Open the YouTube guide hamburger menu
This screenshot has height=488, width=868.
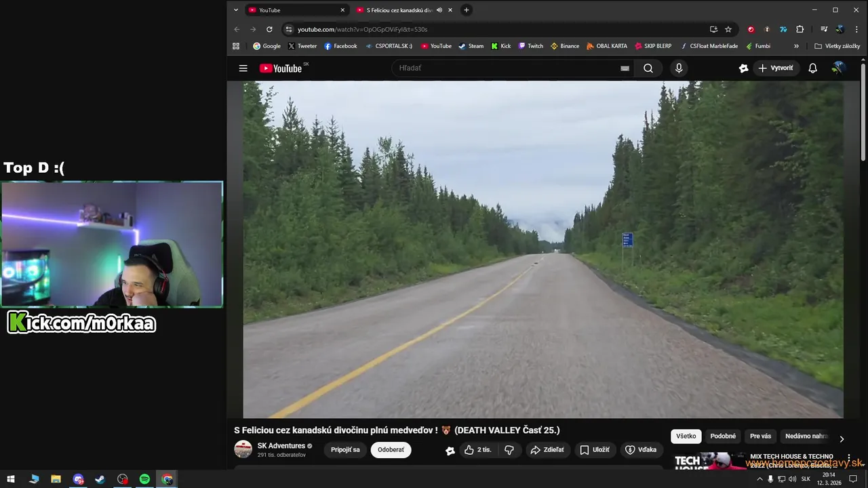(243, 68)
